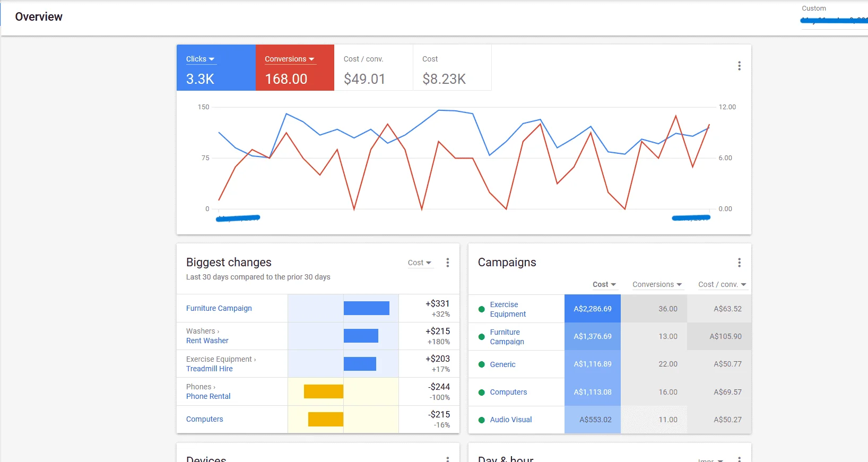868x462 pixels.
Task: Expand the Clicks metric dropdown
Action: click(x=201, y=59)
